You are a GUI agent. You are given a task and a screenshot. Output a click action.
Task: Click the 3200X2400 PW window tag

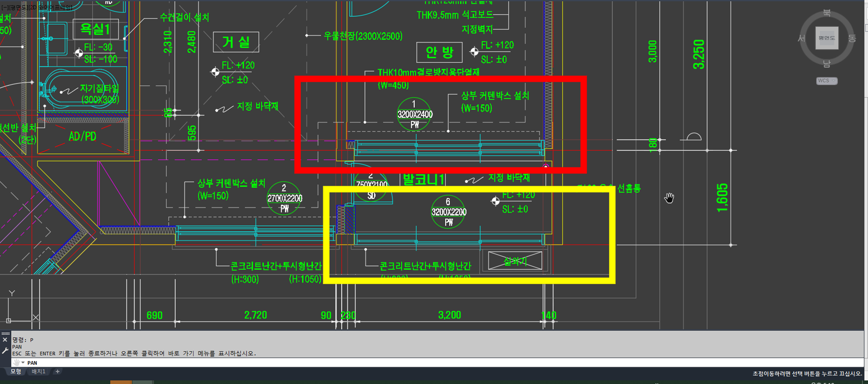pos(415,115)
